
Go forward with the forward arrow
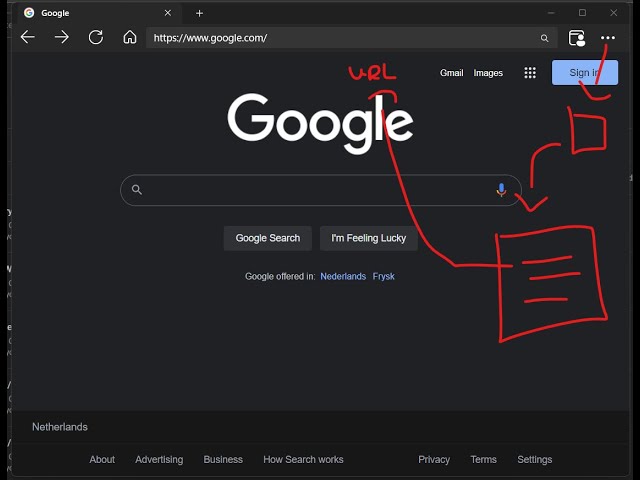coord(62,37)
